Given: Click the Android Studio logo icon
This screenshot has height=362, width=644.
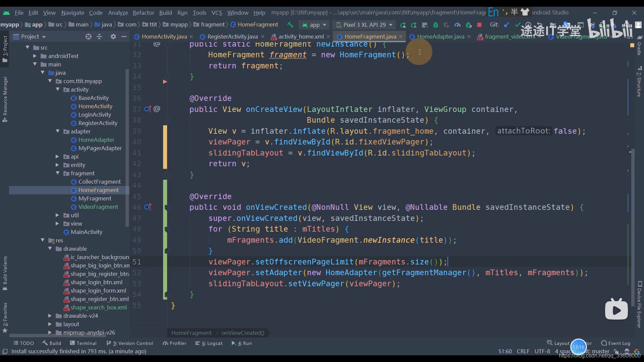Looking at the screenshot, I should (6, 13).
